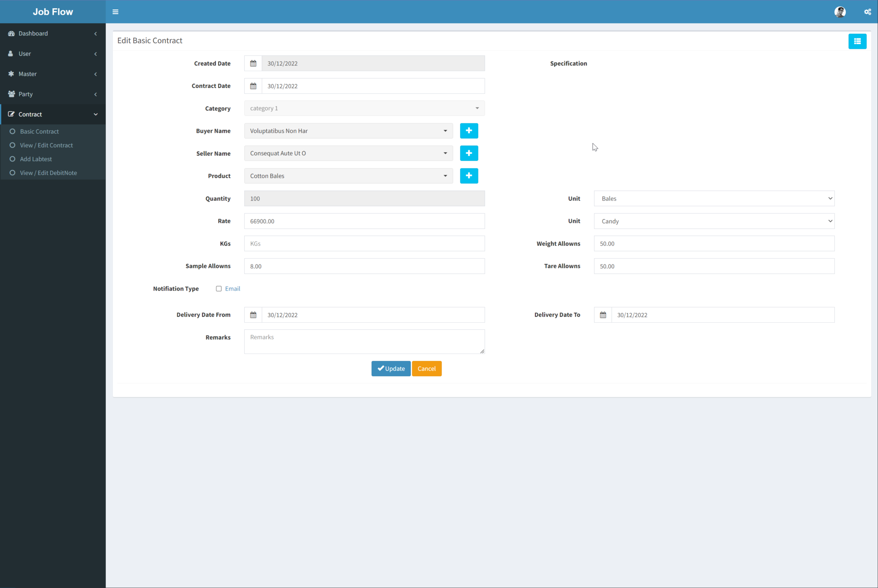Add new product with plus button
Viewport: 878px width, 588px height.
click(x=469, y=176)
